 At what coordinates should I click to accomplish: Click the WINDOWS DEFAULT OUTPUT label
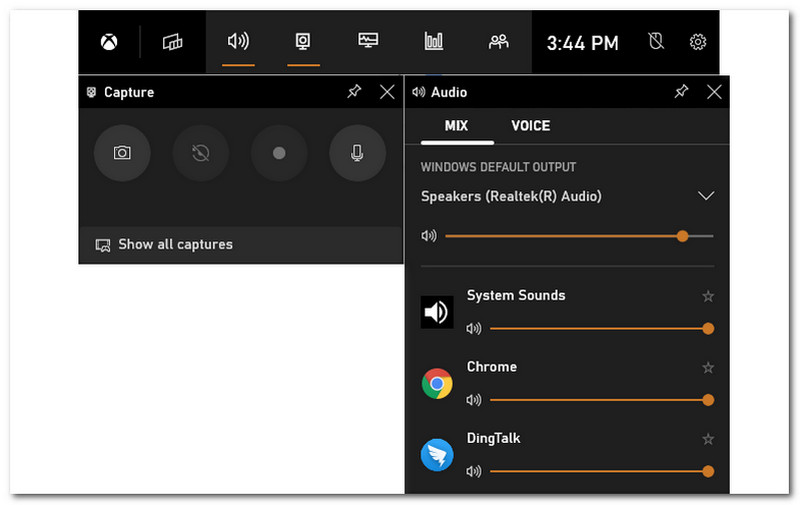coord(498,167)
